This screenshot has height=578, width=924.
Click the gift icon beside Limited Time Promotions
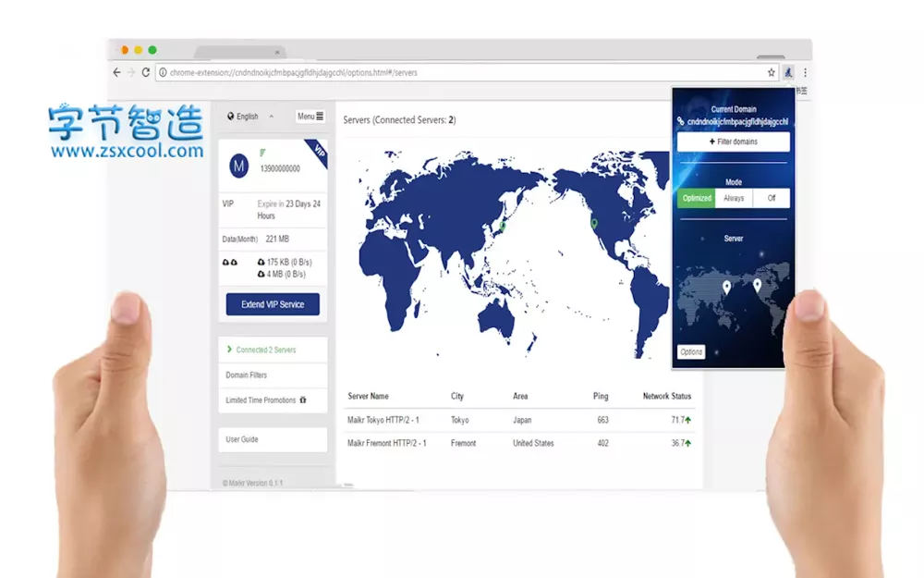[x=303, y=400]
